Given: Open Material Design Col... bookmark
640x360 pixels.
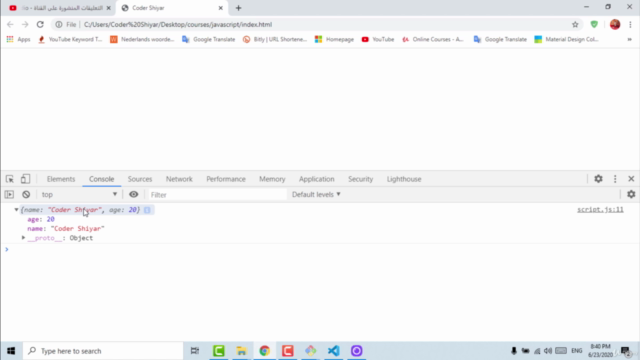Looking at the screenshot, I should point(567,39).
